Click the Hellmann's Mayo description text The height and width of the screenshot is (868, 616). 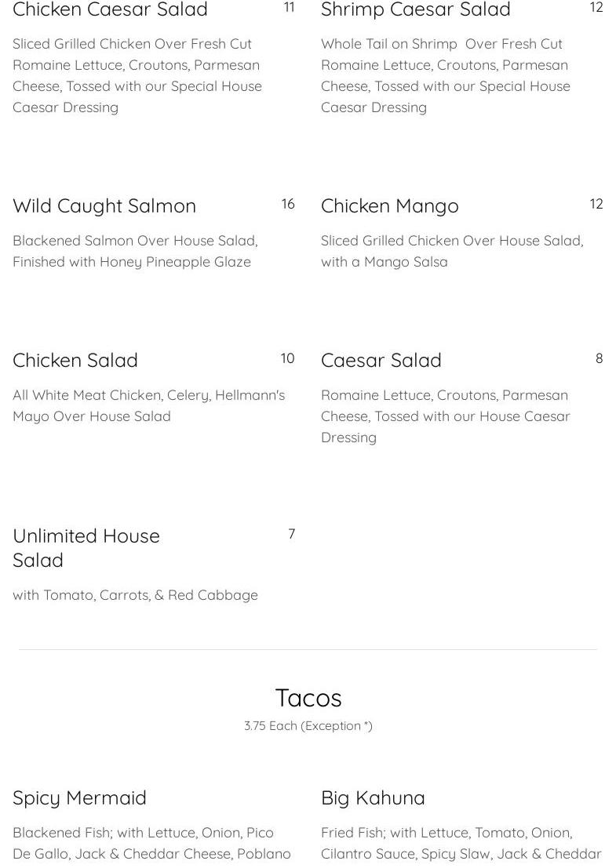[x=148, y=405]
